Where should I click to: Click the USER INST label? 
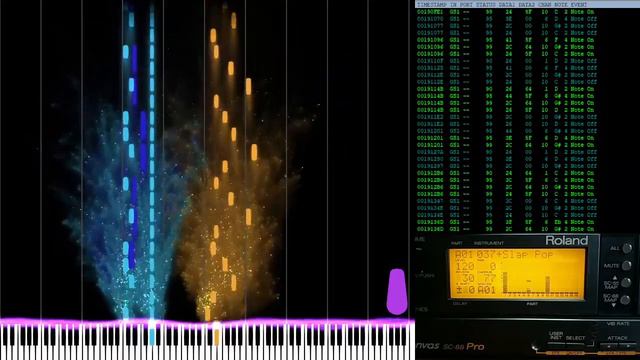pyautogui.click(x=556, y=336)
